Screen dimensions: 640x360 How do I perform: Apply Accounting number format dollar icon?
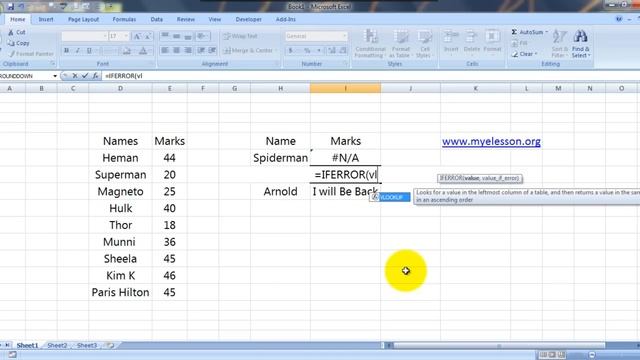[x=291, y=51]
